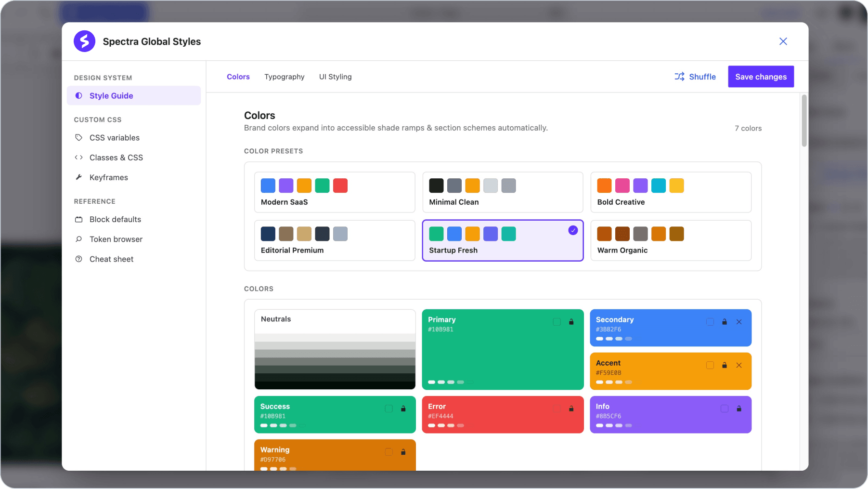Remove the Secondary color with X

[x=739, y=322]
